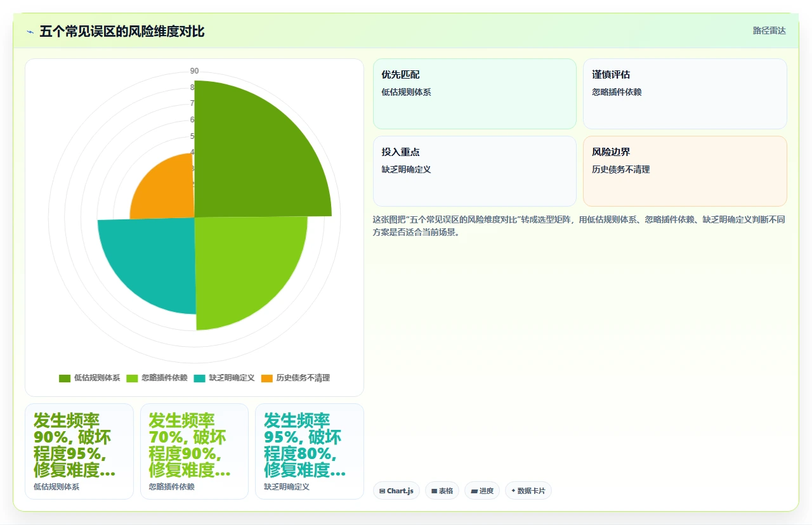The height and width of the screenshot is (525, 812).
Task: Open the teal 发生频率95% stat card
Action: pos(310,451)
